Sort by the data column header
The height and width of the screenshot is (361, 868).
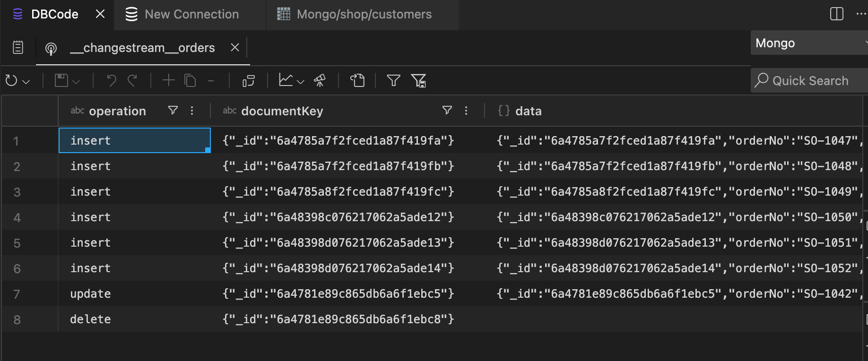(529, 111)
